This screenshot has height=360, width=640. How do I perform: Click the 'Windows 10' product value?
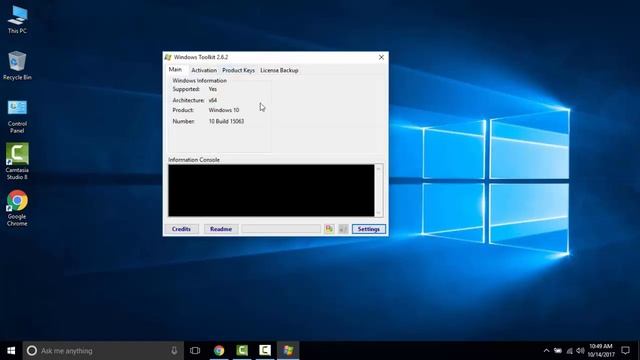point(224,110)
